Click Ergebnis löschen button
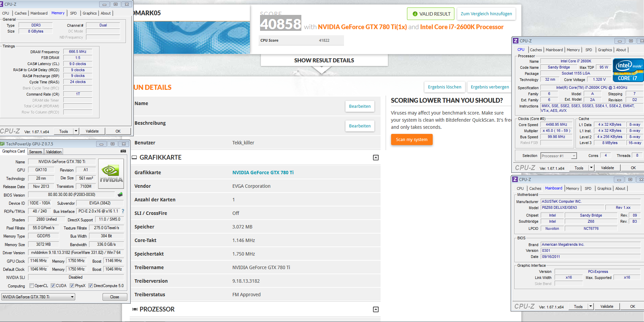This screenshot has width=644, height=322. pos(445,87)
